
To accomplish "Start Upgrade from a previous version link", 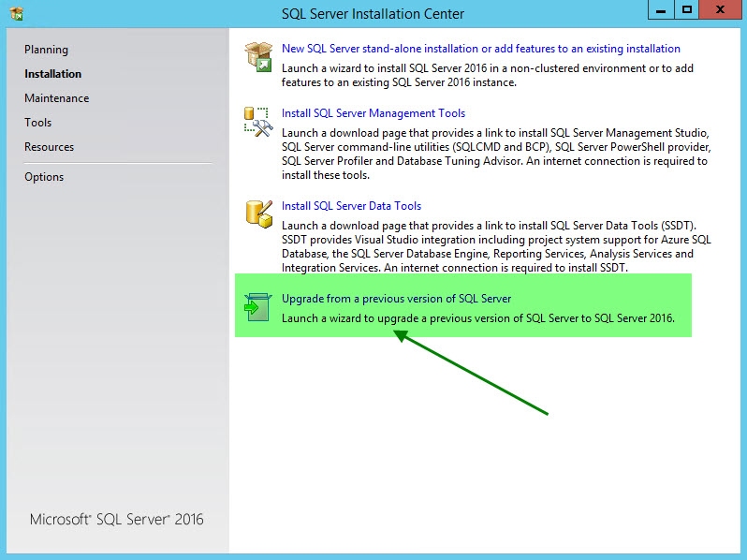I will (396, 299).
